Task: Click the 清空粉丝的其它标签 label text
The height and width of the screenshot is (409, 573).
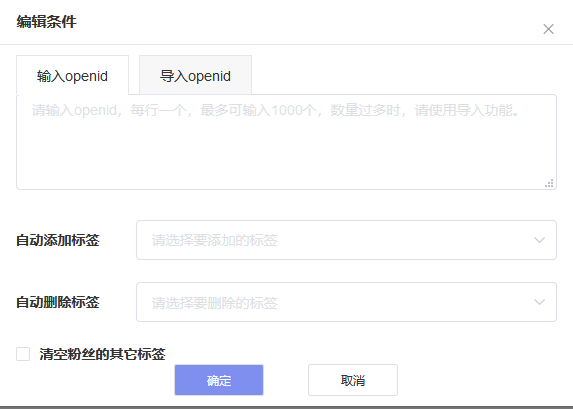Action: coord(103,354)
